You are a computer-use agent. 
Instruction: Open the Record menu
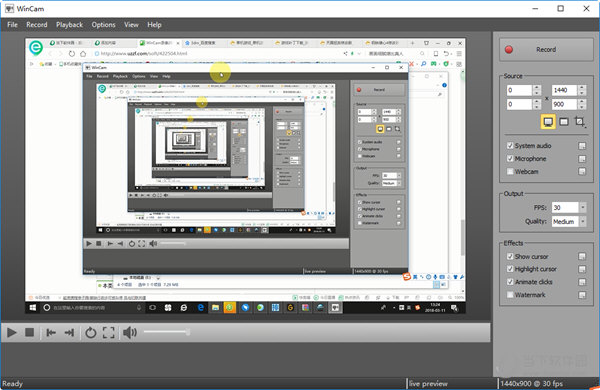(x=37, y=24)
